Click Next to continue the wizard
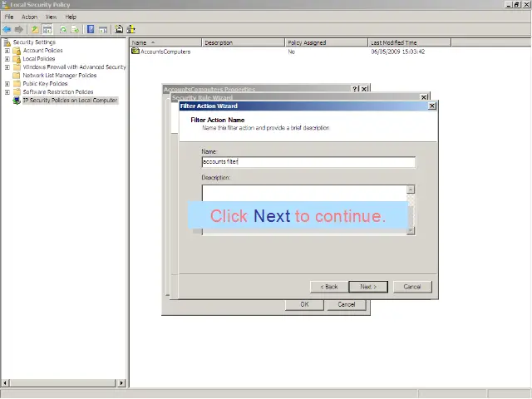Image resolution: width=532 pixels, height=399 pixels. pyautogui.click(x=368, y=287)
